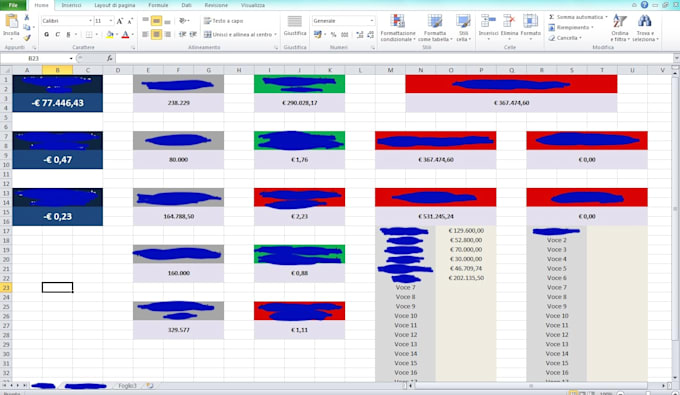Select the Format Painter brush icon
The width and height of the screenshot is (680, 395).
(27, 38)
